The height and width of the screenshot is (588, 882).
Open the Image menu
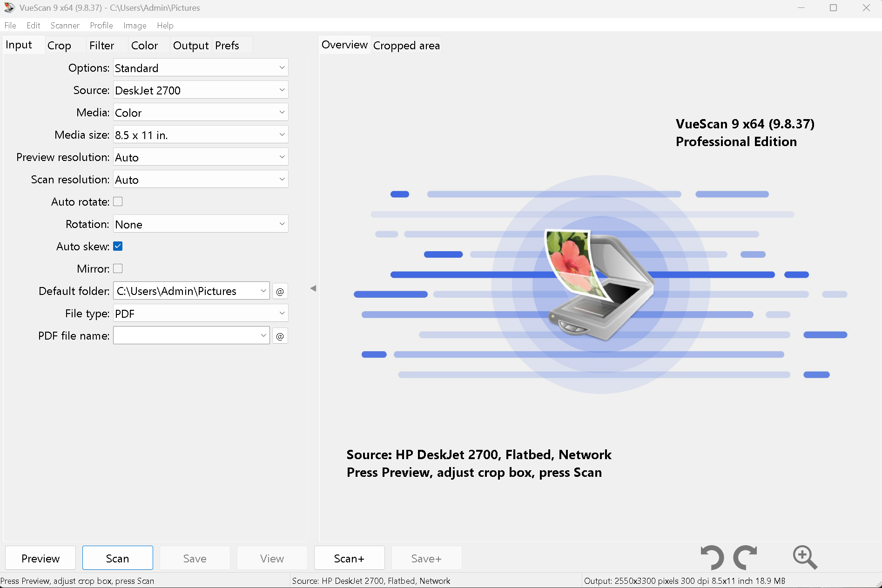(135, 25)
